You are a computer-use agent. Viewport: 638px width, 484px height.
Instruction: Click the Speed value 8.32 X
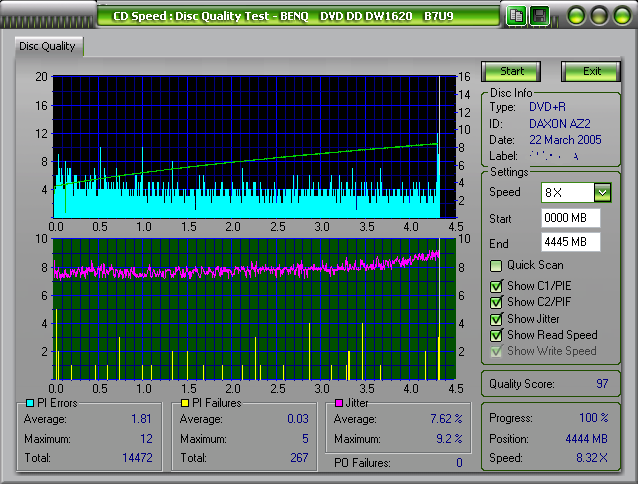(x=592, y=458)
